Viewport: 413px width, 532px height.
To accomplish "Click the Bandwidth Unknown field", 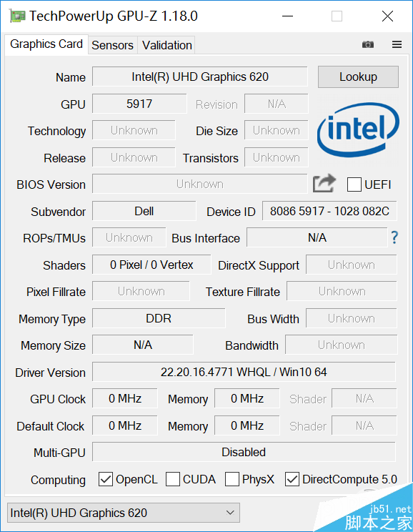I will coord(341,345).
